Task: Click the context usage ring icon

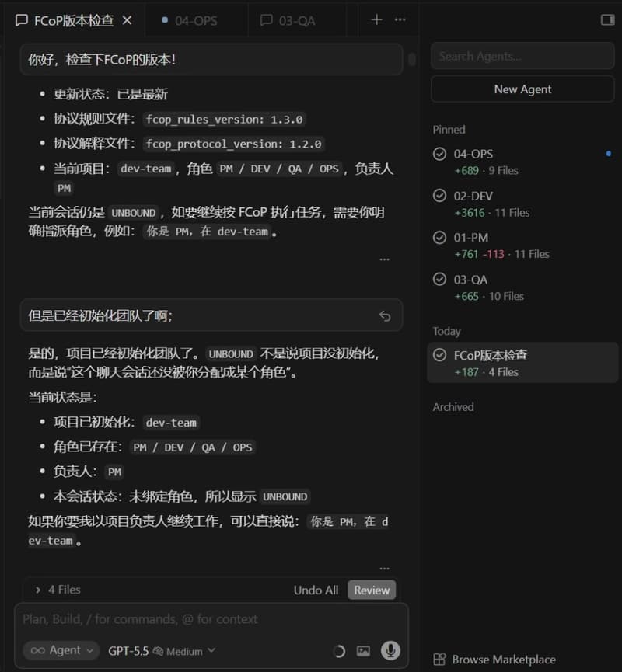Action: pyautogui.click(x=338, y=651)
